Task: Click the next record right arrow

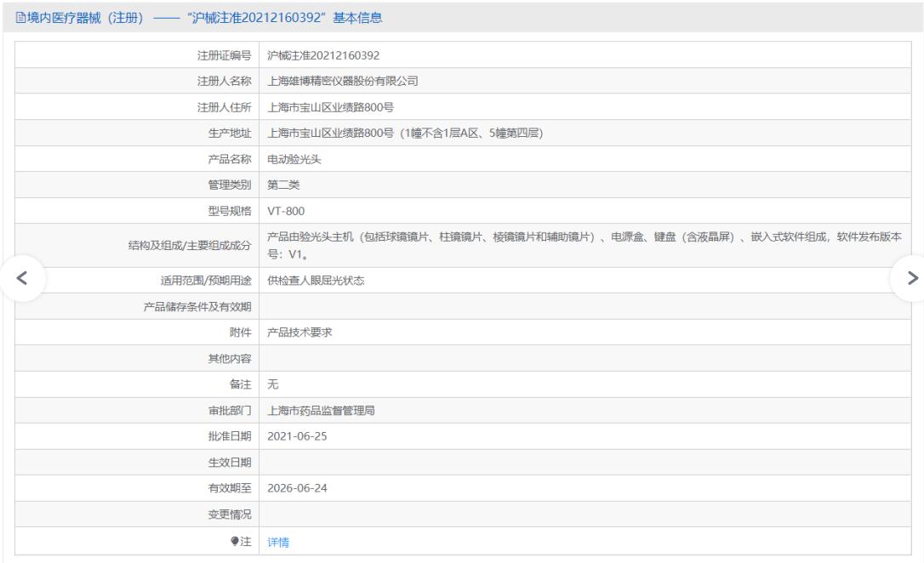Action: coord(910,277)
